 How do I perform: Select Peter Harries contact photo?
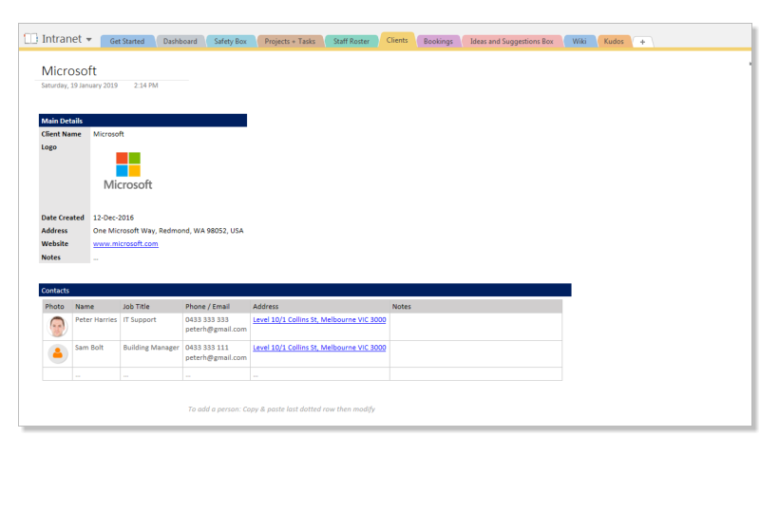tap(57, 327)
